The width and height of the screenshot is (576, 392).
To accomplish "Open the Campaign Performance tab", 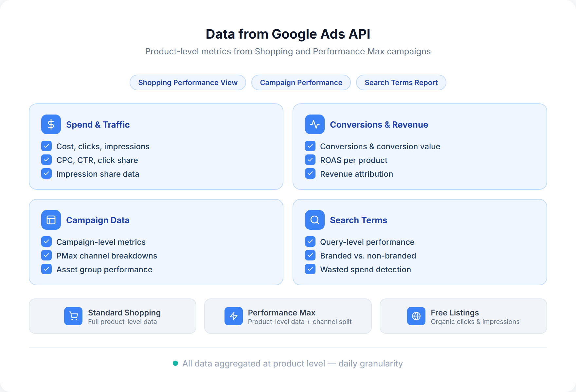I will 301,82.
